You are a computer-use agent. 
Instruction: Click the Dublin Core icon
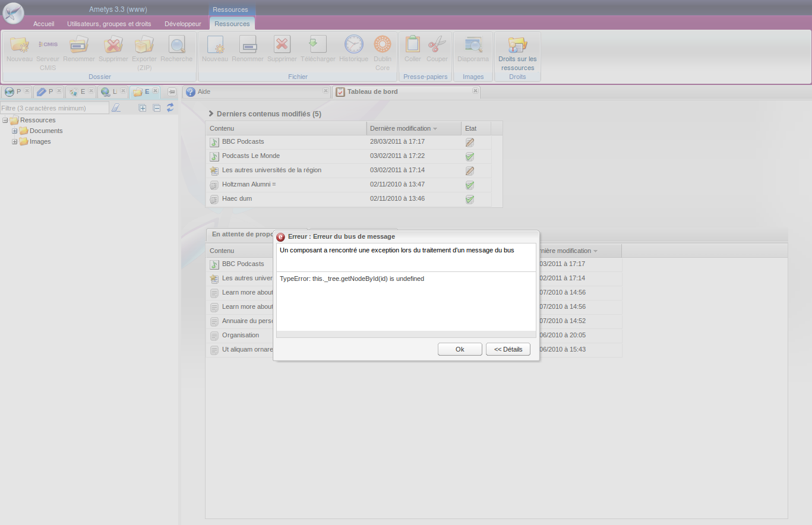point(383,45)
